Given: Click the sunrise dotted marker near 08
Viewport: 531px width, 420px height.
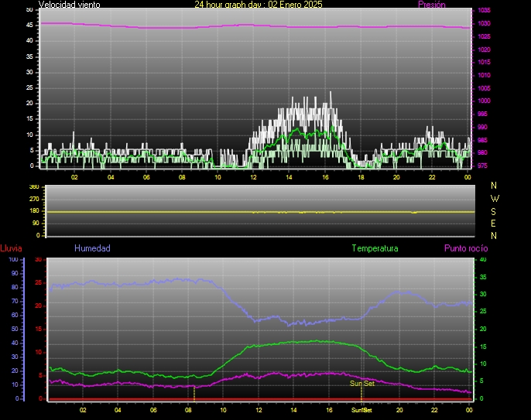Looking at the screenshot, I should [194, 394].
